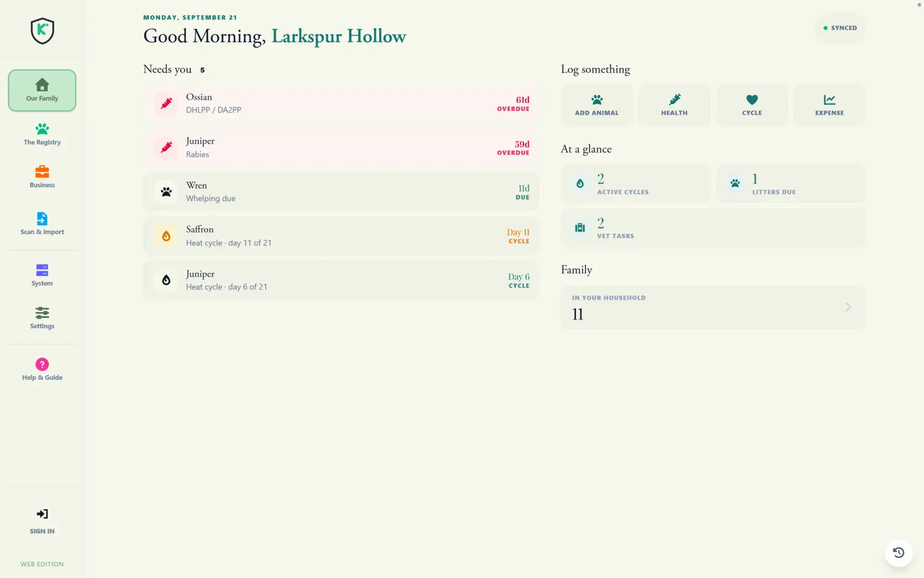924x578 pixels.
Task: Click the Larkspur Hollow name
Action: 339,36
